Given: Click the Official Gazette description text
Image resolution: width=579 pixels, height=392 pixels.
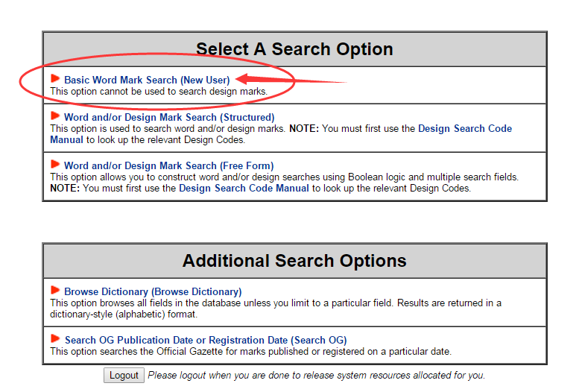Looking at the screenshot, I should pyautogui.click(x=250, y=351).
